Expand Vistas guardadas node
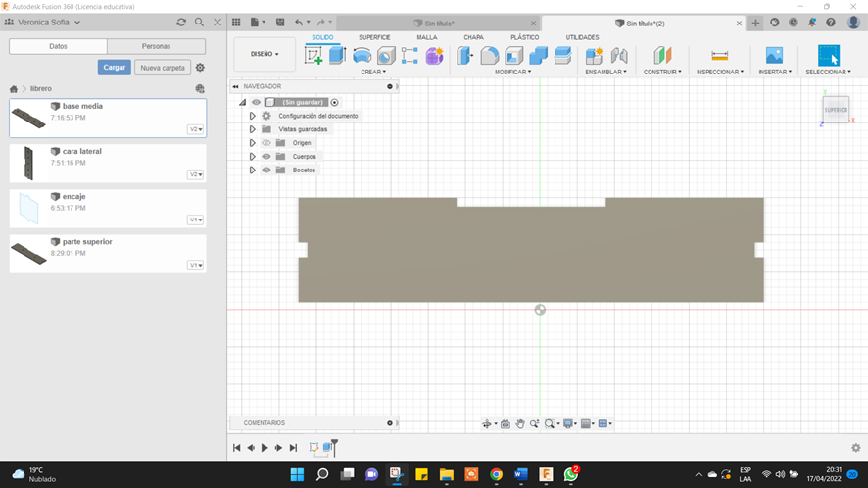The width and height of the screenshot is (868, 488). click(x=253, y=129)
